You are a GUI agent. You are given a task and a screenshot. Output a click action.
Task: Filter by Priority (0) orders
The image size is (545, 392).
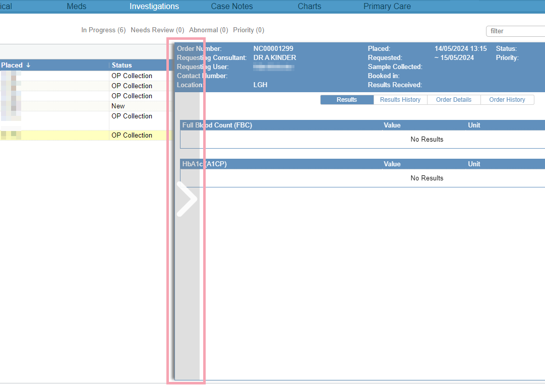pyautogui.click(x=249, y=30)
